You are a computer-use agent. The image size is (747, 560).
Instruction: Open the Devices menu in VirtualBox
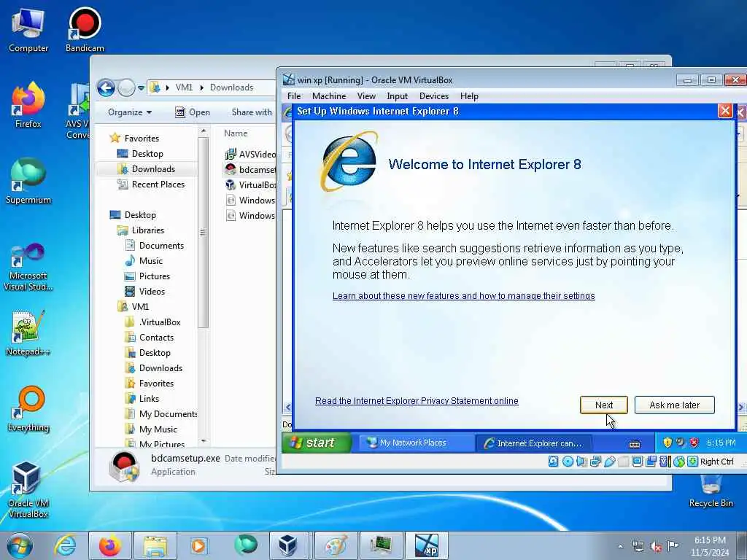point(433,96)
